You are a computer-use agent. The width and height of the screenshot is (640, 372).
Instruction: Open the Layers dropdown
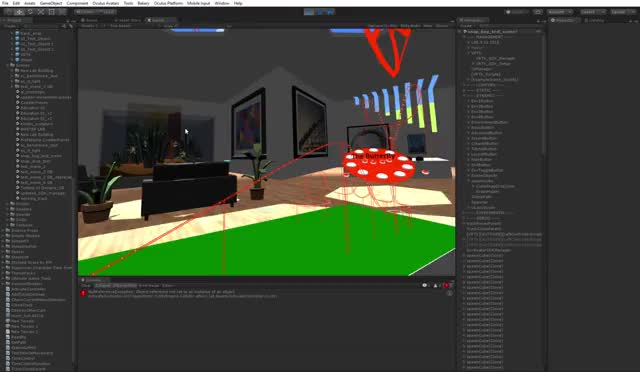593,12
